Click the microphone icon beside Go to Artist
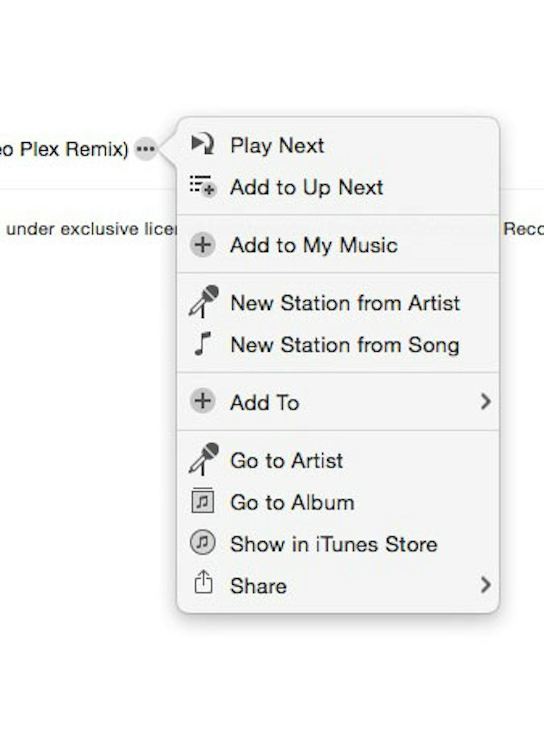The width and height of the screenshot is (544, 756). pos(203,459)
